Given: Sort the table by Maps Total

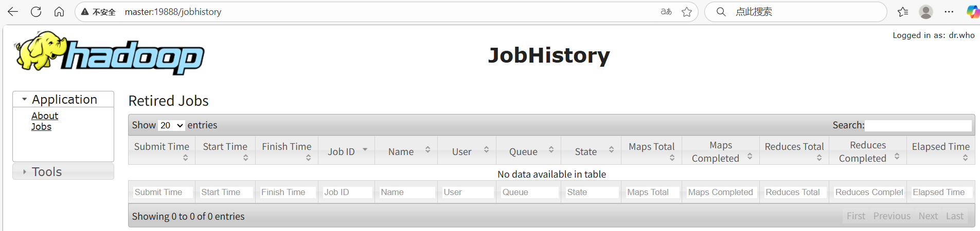Looking at the screenshot, I should point(651,150).
